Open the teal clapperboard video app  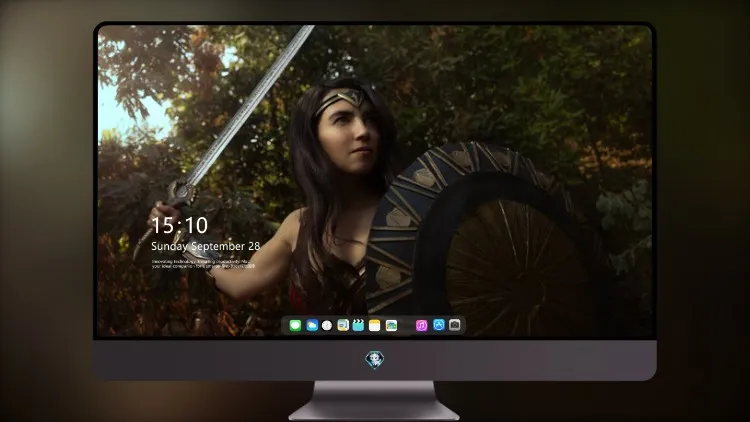pos(358,326)
